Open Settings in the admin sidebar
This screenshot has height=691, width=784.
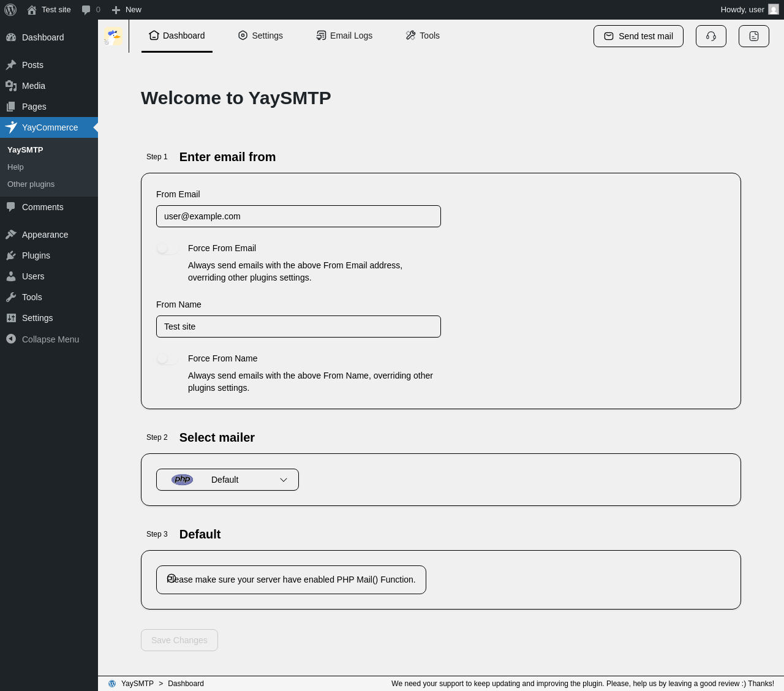point(49,318)
